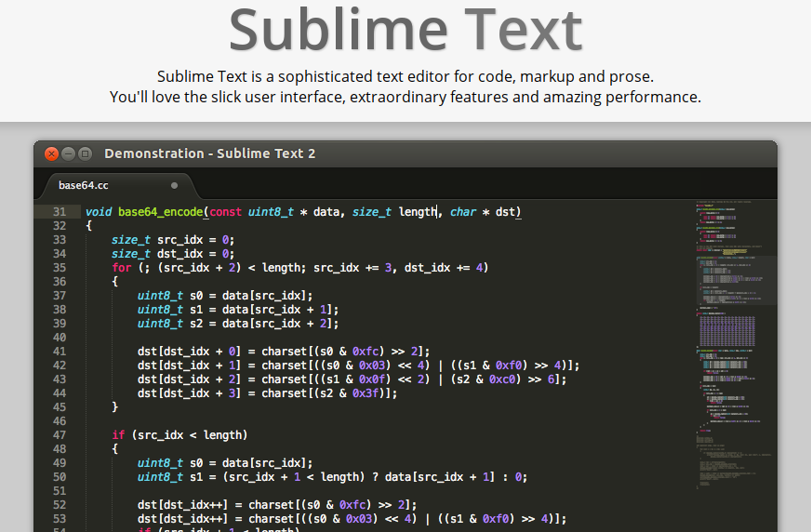
Task: Click '0xfc' on line 41
Action: point(366,352)
